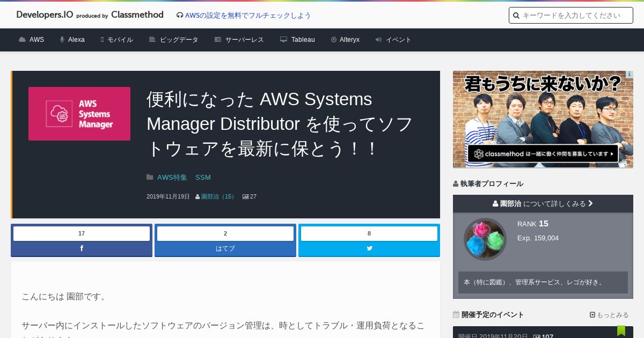Screen dimensions: 644x338
Task: Open the ビッグデータ menu item
Action: pos(179,40)
